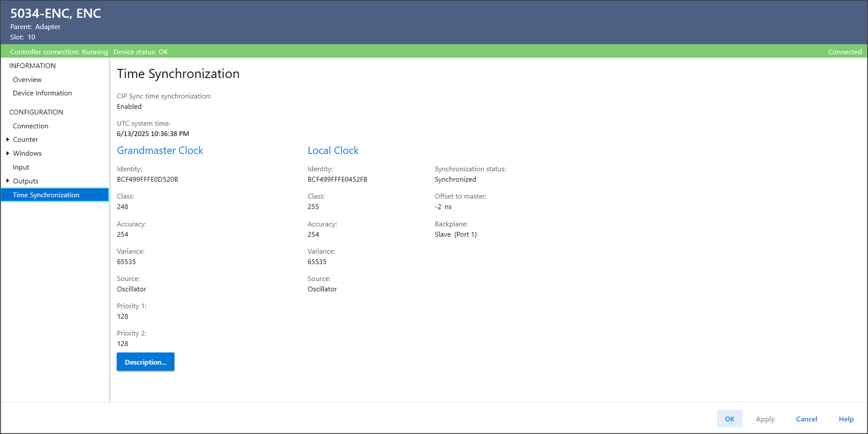Click the Description... button
Screen dimensions: 868x434
coord(145,362)
